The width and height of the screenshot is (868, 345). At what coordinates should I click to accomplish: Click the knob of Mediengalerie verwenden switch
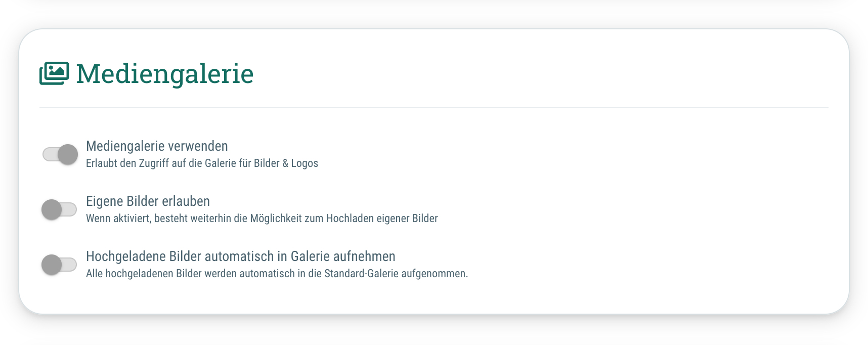(68, 154)
